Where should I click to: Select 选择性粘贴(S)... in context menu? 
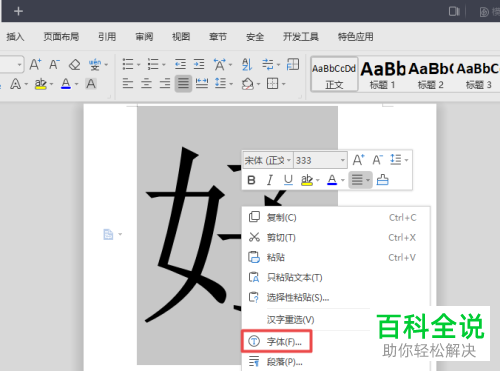[336, 297]
